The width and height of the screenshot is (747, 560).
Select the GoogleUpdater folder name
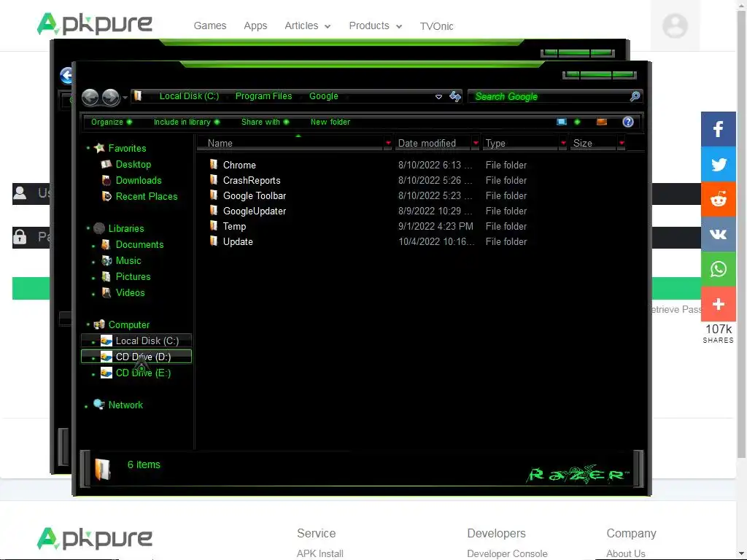255,211
